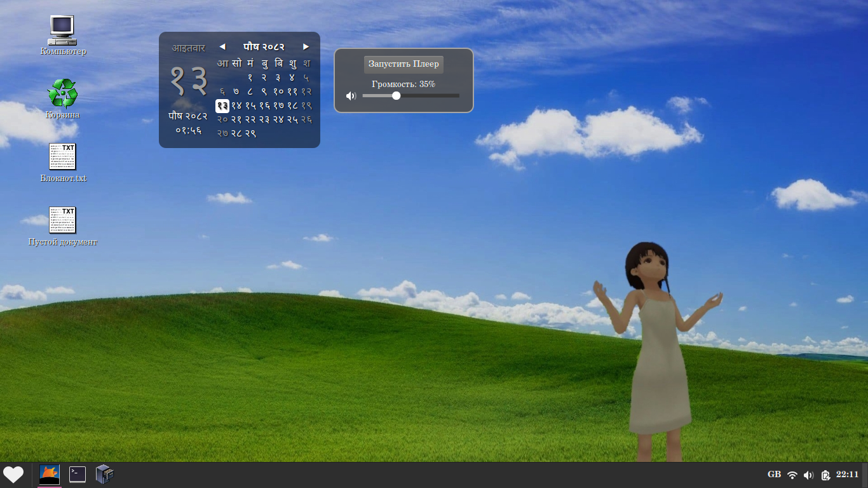The height and width of the screenshot is (488, 868).
Task: Select the Пустой документ file icon
Action: pyautogui.click(x=63, y=226)
